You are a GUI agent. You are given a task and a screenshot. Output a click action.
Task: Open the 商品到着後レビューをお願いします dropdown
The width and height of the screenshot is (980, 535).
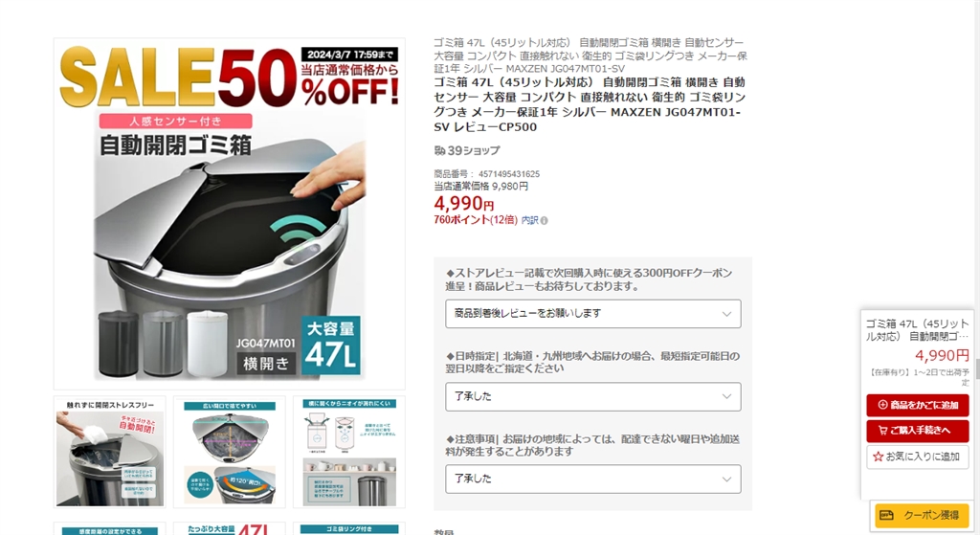point(593,314)
